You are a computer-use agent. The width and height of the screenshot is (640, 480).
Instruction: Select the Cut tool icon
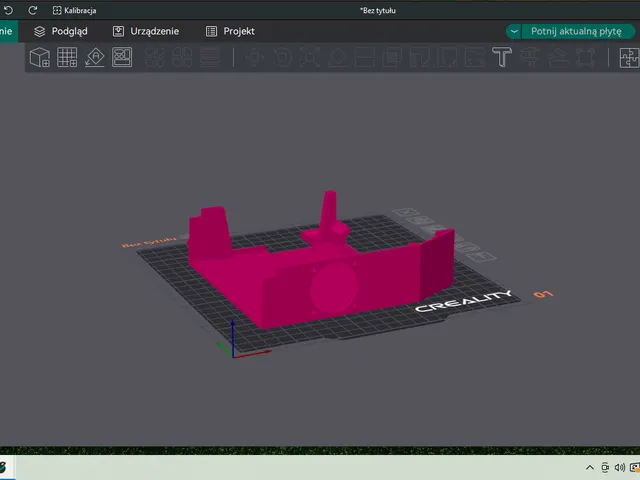[364, 57]
